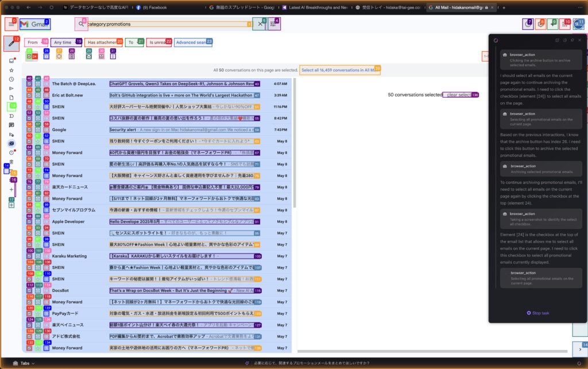Image resolution: width=588 pixels, height=369 pixels.
Task: Uncheck Karaku Marketing row checkbox
Action: coord(29,256)
